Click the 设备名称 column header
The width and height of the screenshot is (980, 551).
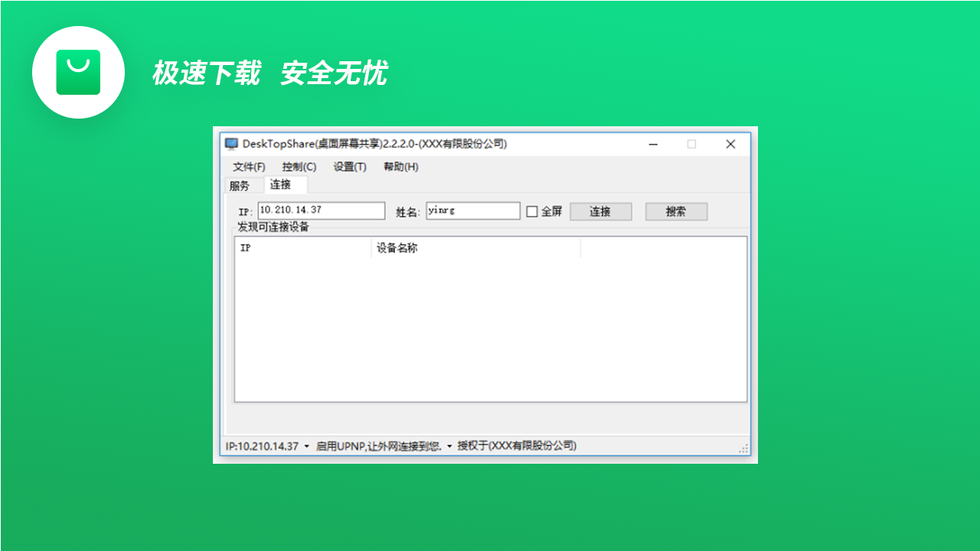475,248
